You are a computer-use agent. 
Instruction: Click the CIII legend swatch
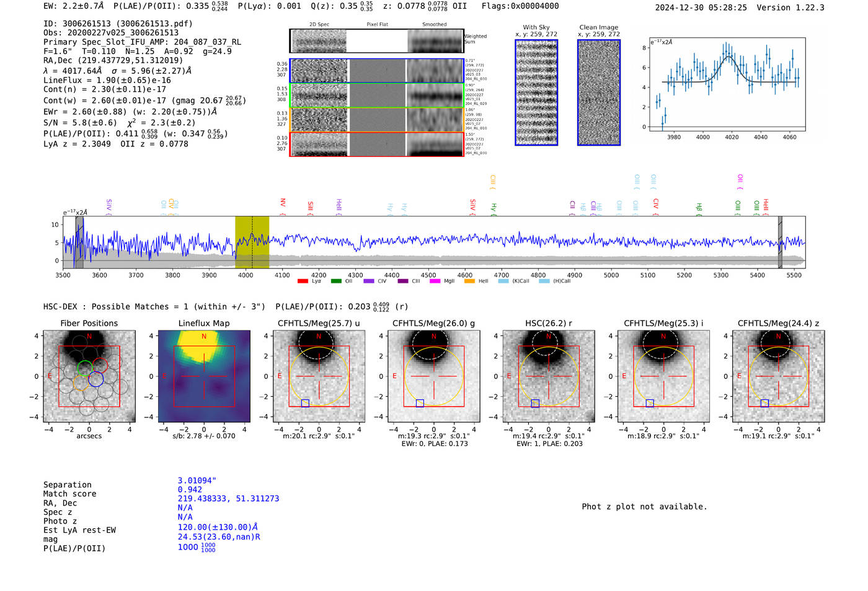coord(402,281)
